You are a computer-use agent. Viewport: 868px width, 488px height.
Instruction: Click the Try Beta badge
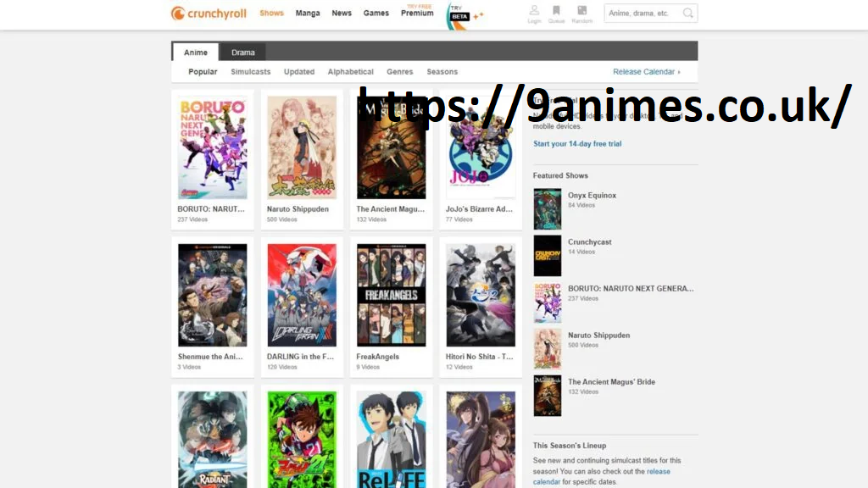(x=459, y=17)
